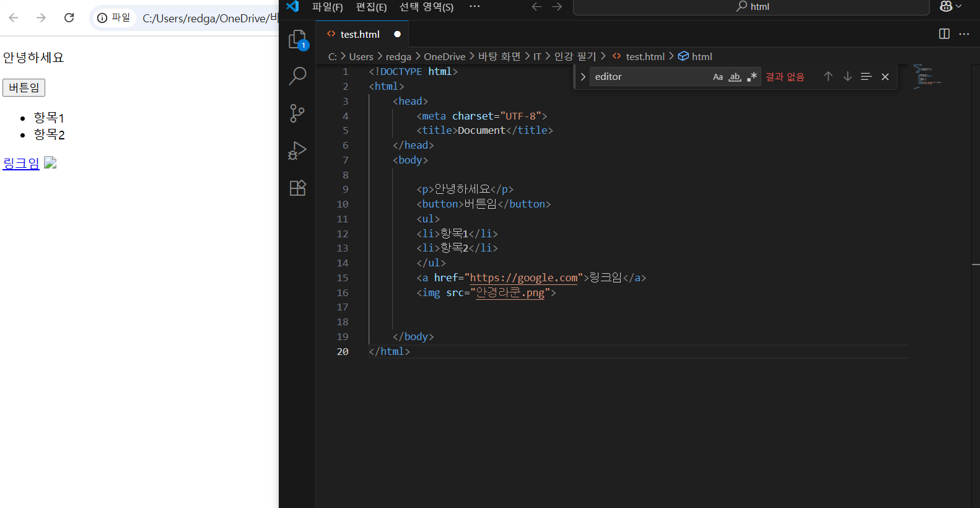Click test.html in breadcrumb path
Viewport: 980px width, 508px height.
[639, 56]
